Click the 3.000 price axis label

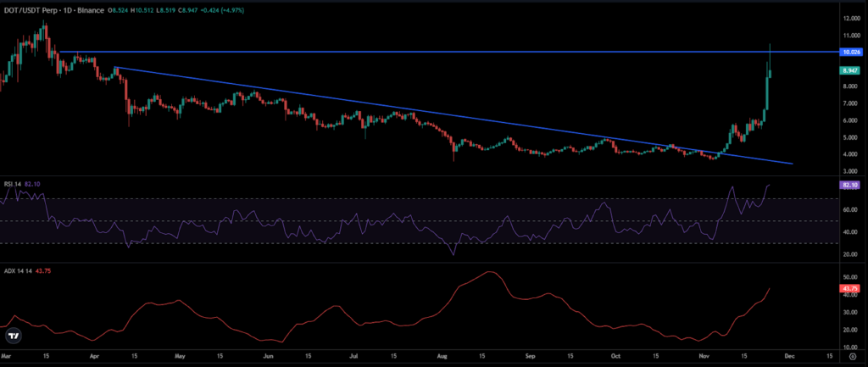coord(849,172)
